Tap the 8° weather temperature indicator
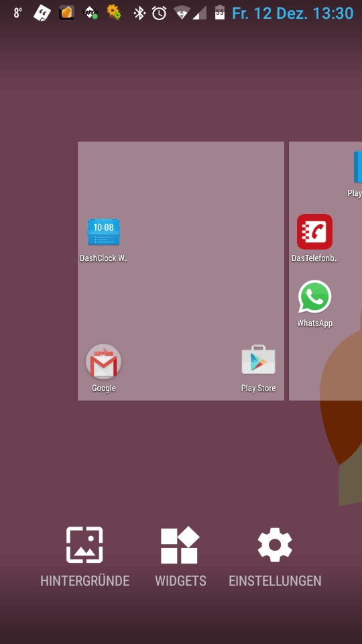The width and height of the screenshot is (362, 644). click(x=17, y=13)
